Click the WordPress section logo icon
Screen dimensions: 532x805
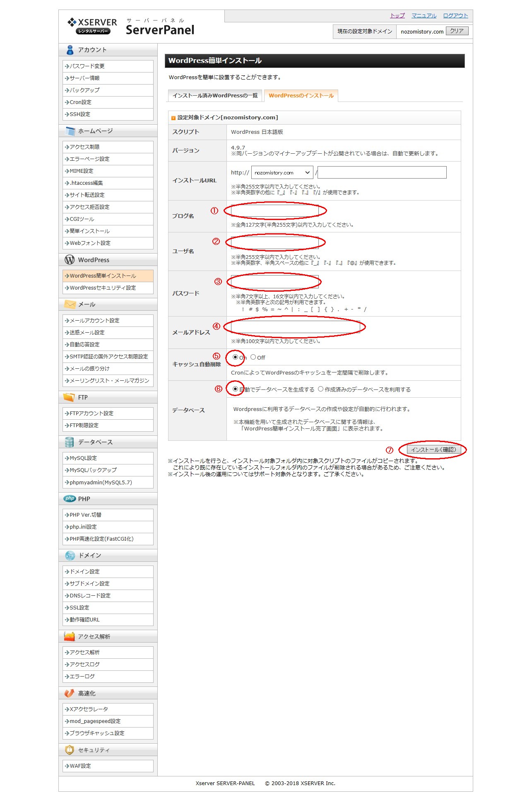(70, 260)
